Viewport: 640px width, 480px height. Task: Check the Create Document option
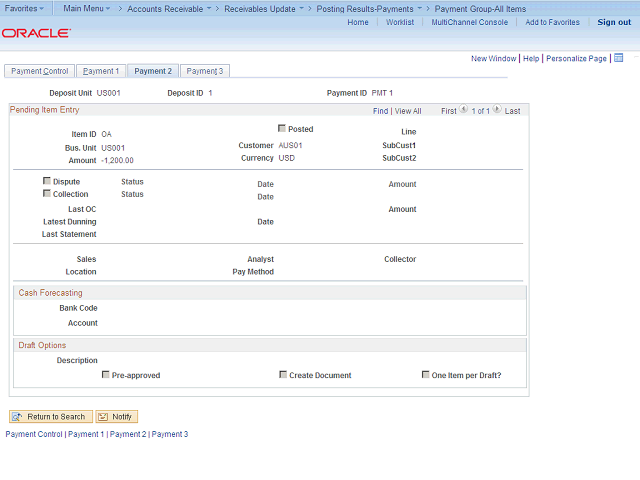[x=283, y=374]
